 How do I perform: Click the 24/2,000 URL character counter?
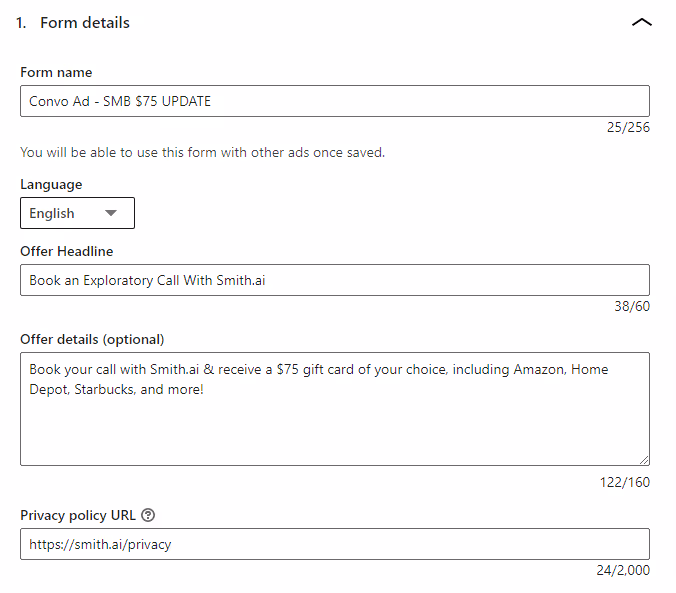click(x=622, y=570)
